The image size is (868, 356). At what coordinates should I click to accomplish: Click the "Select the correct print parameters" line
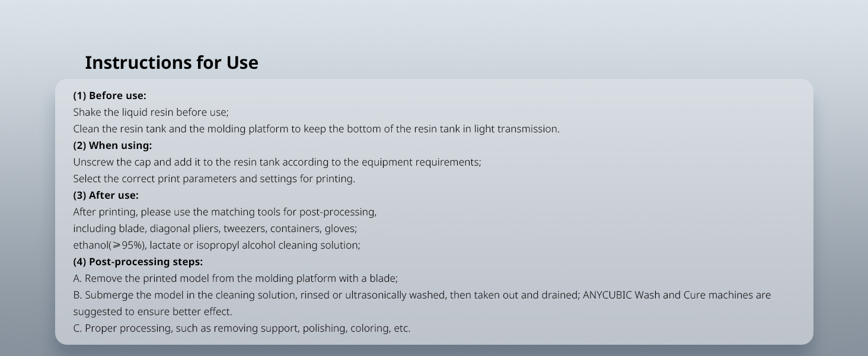point(214,179)
